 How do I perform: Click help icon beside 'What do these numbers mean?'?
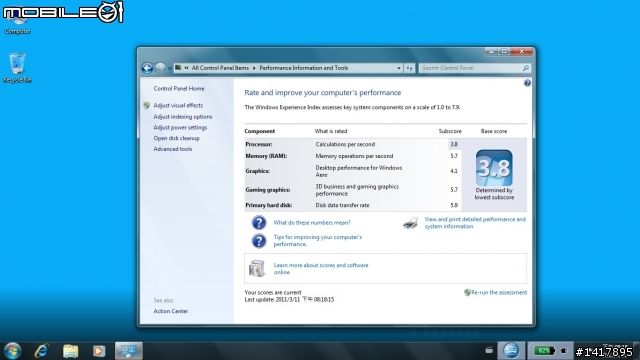tap(259, 223)
